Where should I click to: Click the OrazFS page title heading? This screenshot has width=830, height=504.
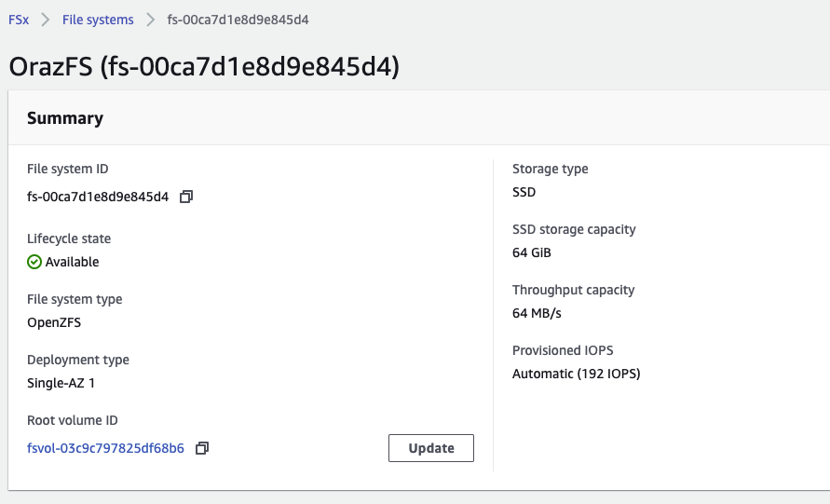coord(203,67)
